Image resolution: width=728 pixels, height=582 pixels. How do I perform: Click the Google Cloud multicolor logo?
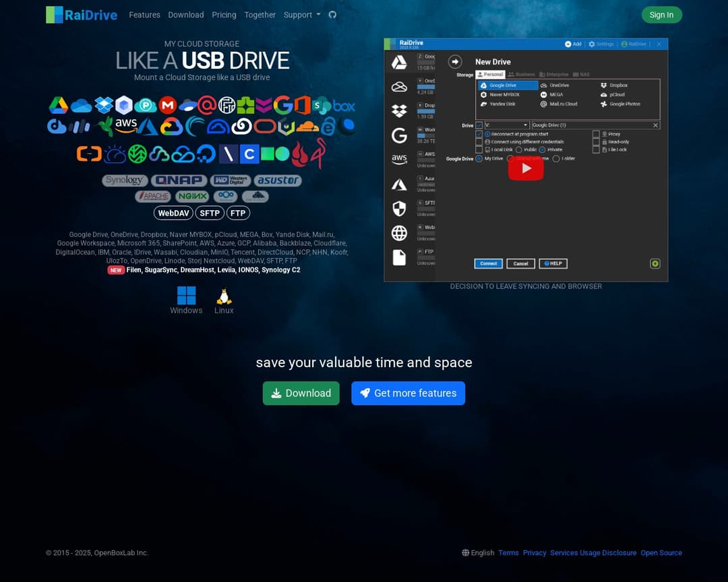click(x=171, y=127)
